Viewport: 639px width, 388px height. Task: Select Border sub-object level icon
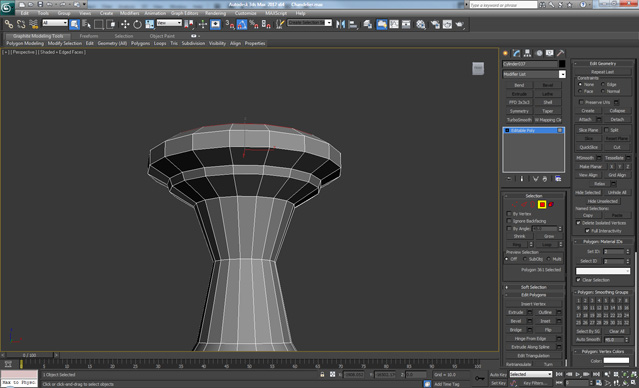pos(533,205)
